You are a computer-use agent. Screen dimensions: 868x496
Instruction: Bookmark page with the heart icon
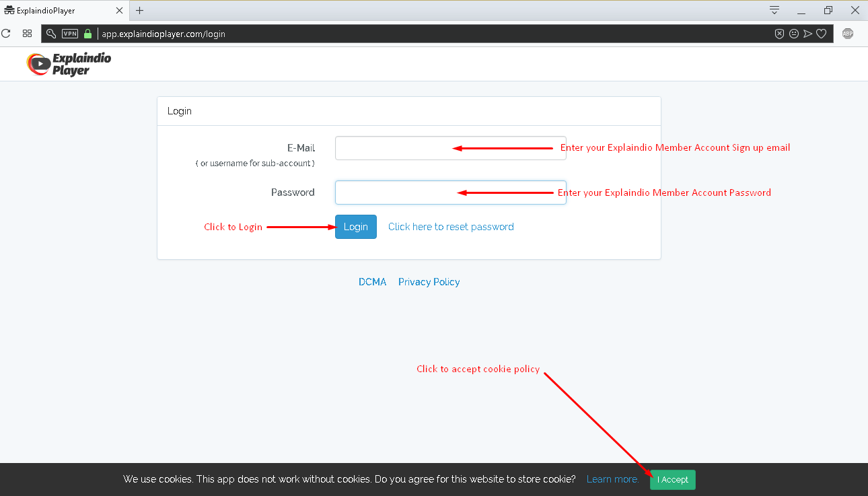822,34
